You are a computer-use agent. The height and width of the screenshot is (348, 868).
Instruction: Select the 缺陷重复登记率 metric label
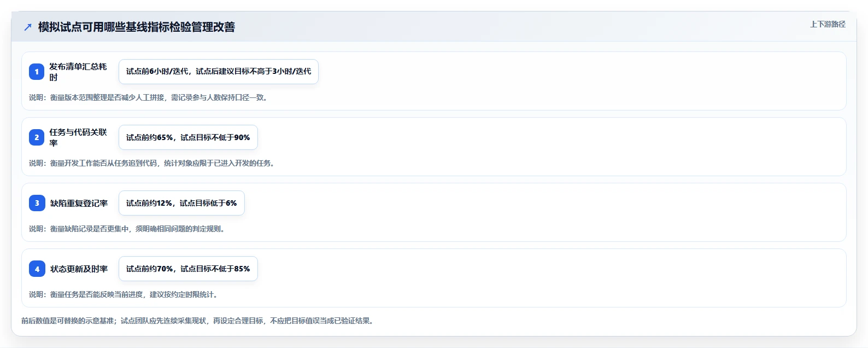79,203
